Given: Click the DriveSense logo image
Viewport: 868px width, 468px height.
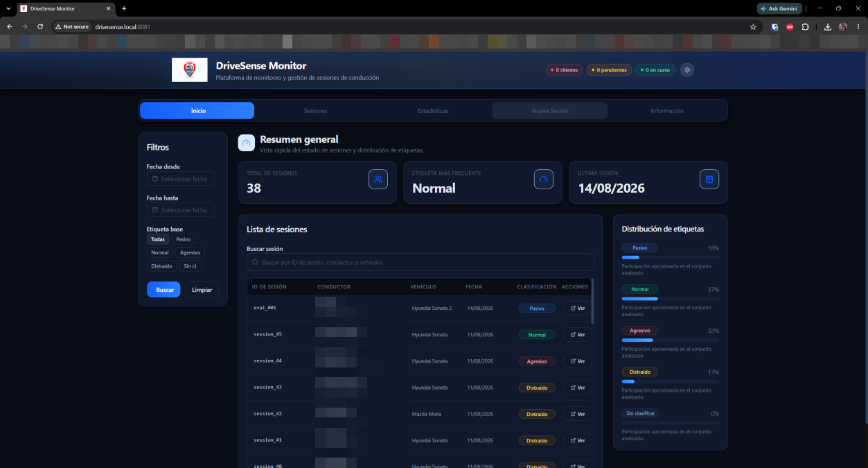Looking at the screenshot, I should pos(189,70).
